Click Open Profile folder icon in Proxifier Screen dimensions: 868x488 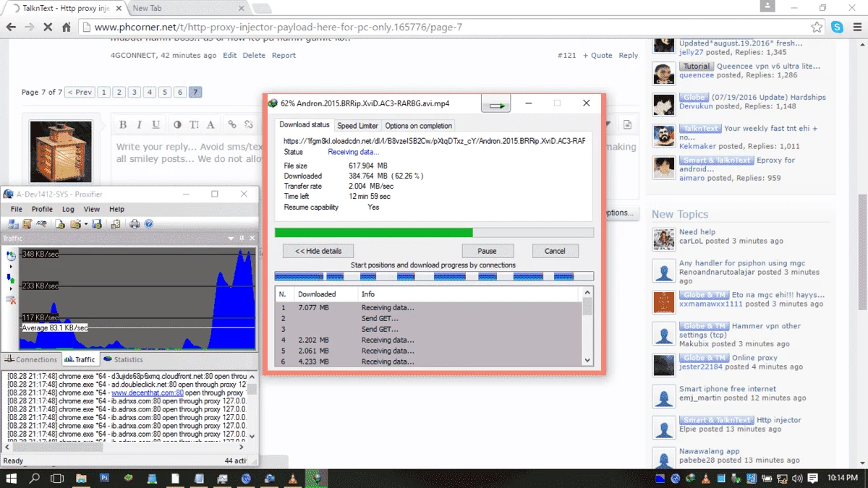click(x=75, y=224)
